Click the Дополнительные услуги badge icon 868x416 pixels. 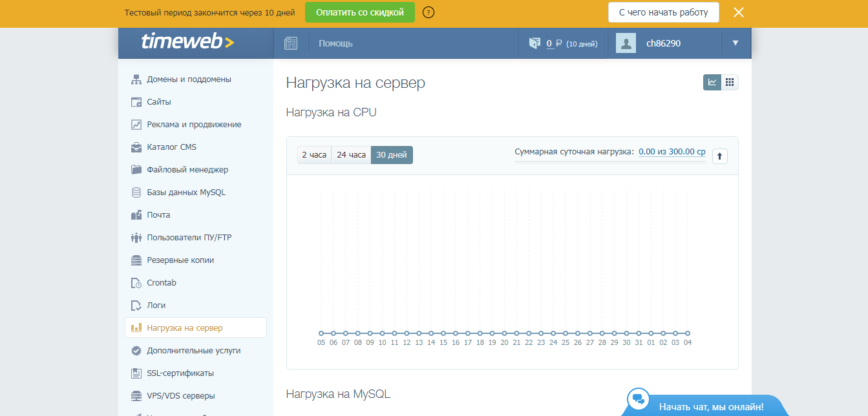(x=136, y=351)
